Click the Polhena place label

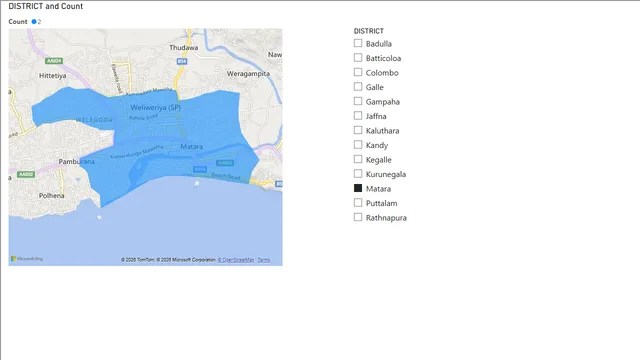point(51,196)
